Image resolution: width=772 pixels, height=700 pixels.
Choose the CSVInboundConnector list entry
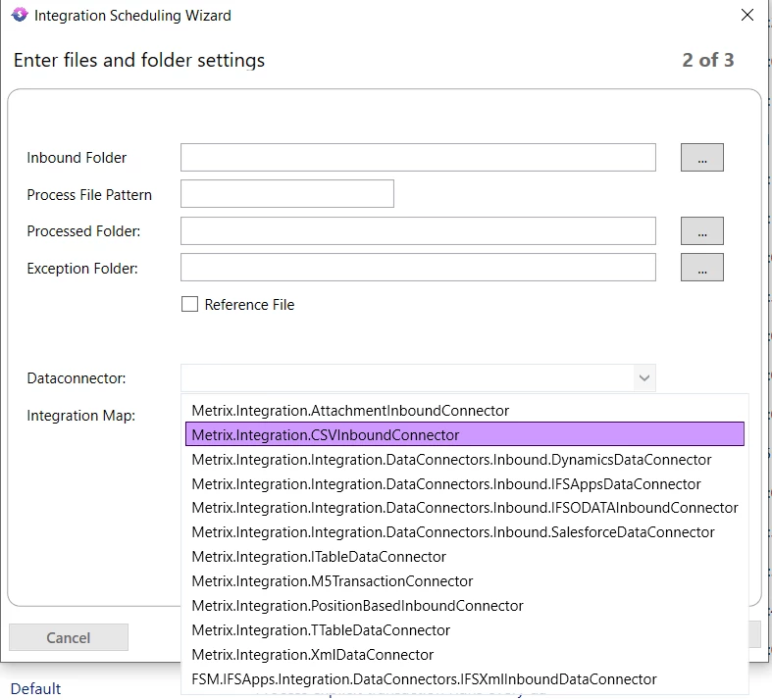[x=326, y=434]
